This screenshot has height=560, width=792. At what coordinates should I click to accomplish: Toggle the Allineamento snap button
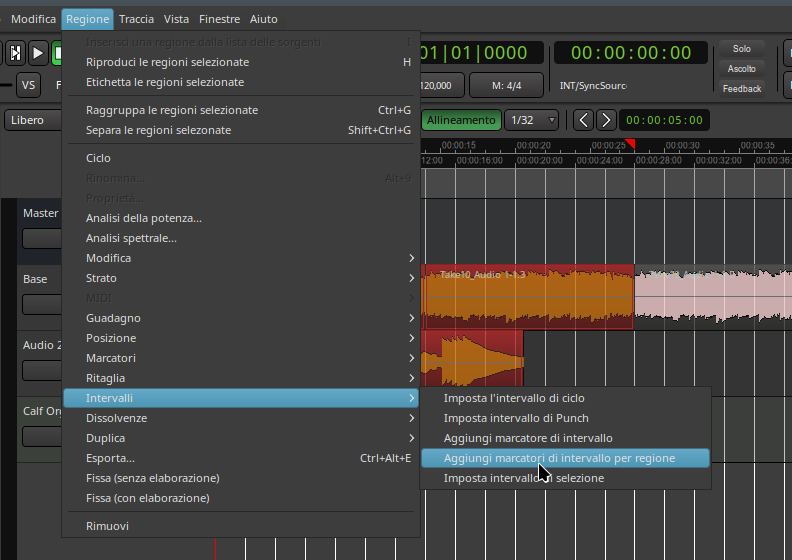pyautogui.click(x=460, y=120)
